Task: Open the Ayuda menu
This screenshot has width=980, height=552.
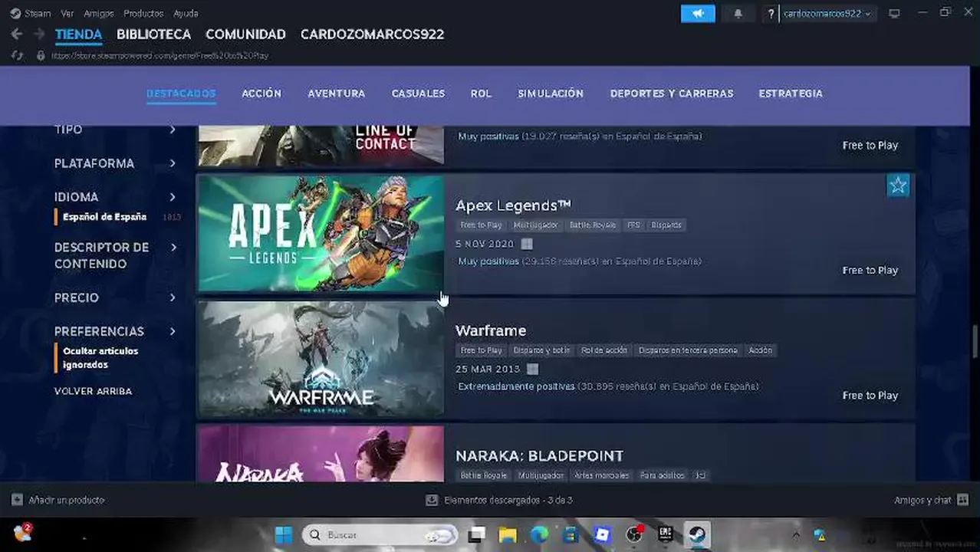Action: point(186,14)
